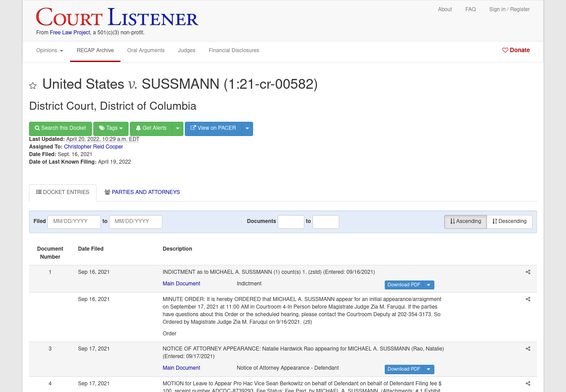The width and height of the screenshot is (566, 392).
Task: Open Main Document for entry 3
Action: pyautogui.click(x=181, y=368)
